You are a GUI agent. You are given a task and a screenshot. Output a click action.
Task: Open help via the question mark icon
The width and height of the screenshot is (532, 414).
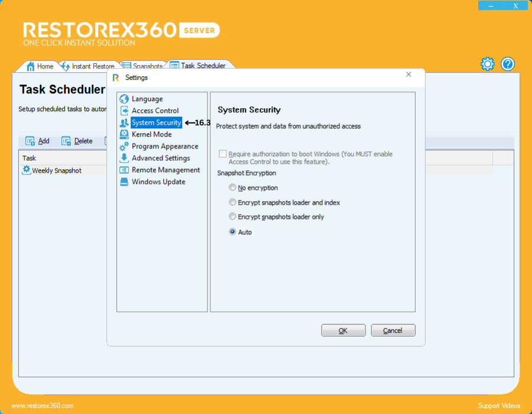point(508,64)
